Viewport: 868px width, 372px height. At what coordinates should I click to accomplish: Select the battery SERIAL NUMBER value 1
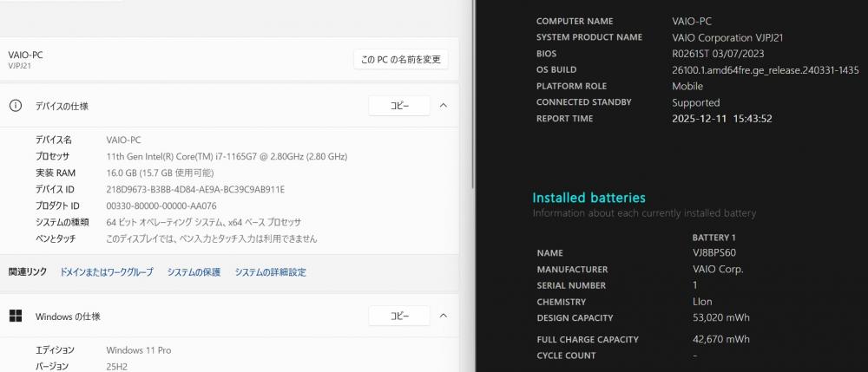coord(694,285)
